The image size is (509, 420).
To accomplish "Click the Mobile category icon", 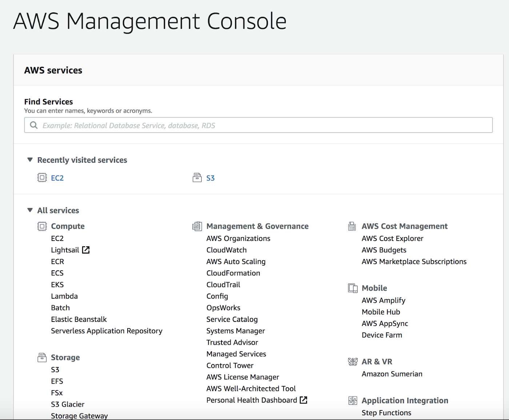I will [x=353, y=288].
